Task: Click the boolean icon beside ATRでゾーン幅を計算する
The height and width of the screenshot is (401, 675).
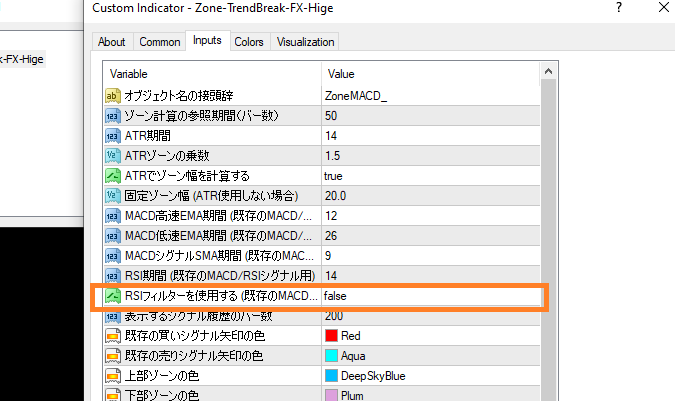Action: click(113, 176)
